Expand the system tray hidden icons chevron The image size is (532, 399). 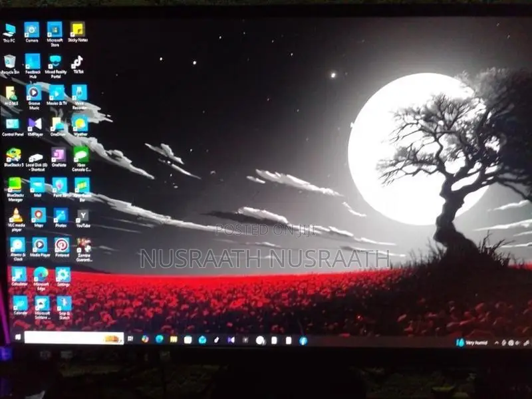click(x=496, y=343)
